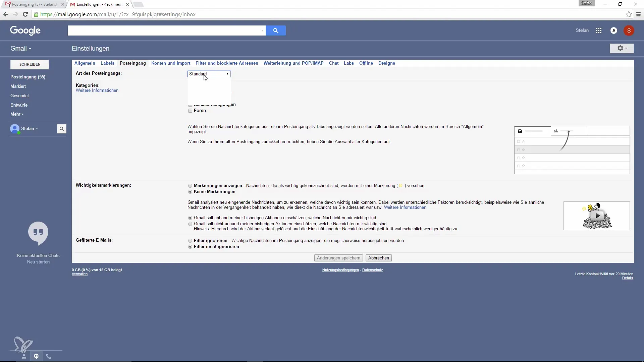Go forward with the browser forward arrow

15,14
